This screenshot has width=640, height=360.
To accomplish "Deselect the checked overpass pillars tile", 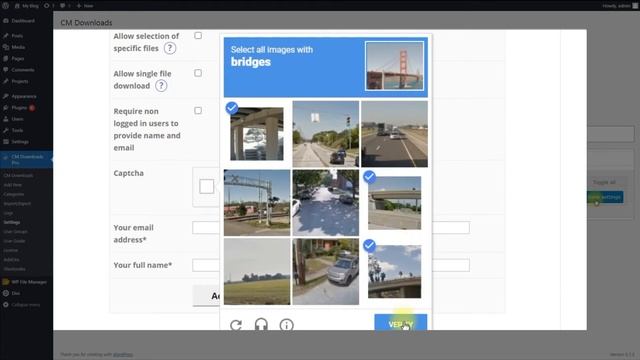I will pos(257,134).
